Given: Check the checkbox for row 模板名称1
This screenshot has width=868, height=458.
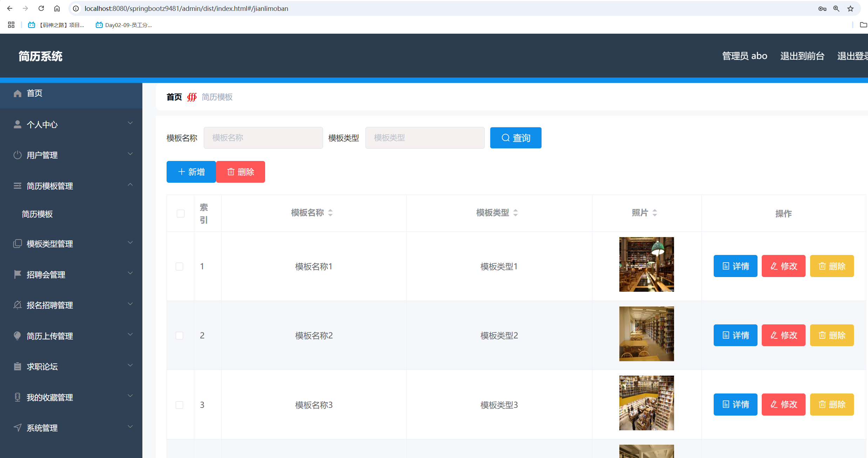Looking at the screenshot, I should coord(180,267).
